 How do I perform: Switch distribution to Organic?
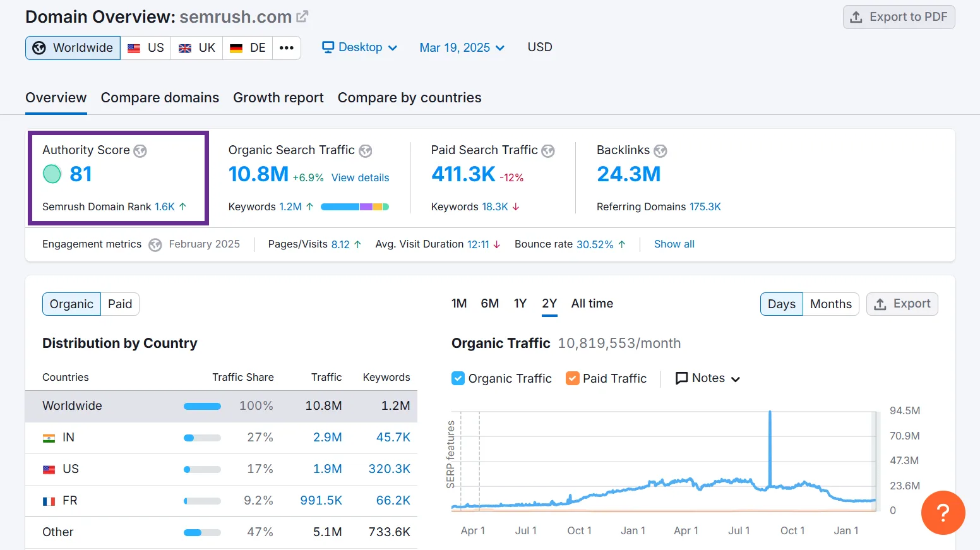(x=71, y=304)
